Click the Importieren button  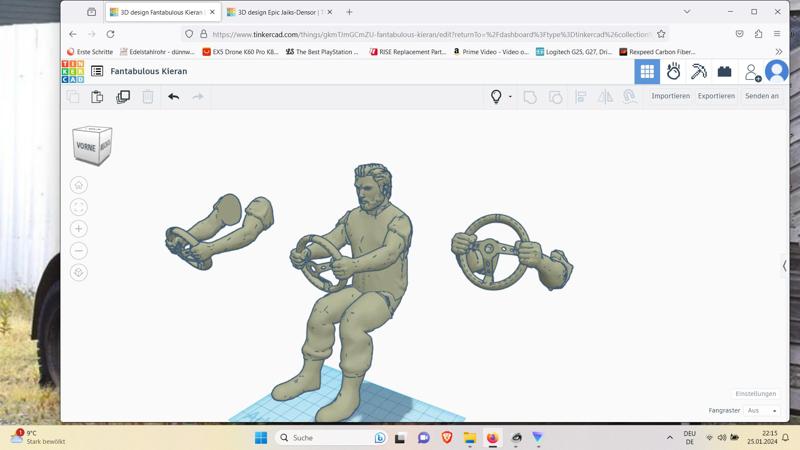click(670, 96)
